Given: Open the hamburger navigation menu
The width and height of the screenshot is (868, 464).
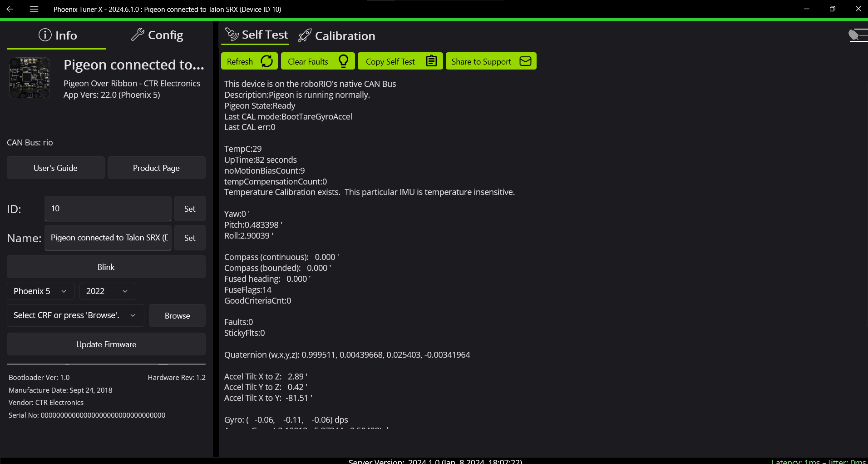Looking at the screenshot, I should click(x=34, y=9).
